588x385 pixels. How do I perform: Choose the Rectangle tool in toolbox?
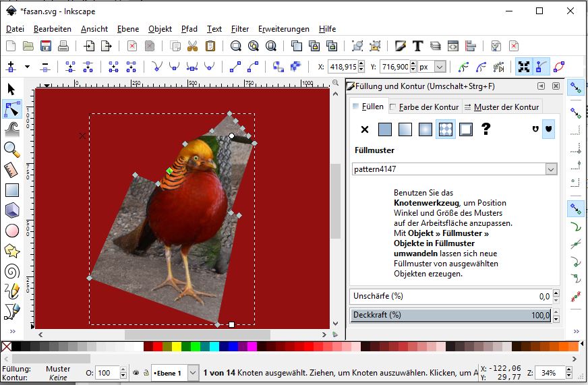click(11, 191)
